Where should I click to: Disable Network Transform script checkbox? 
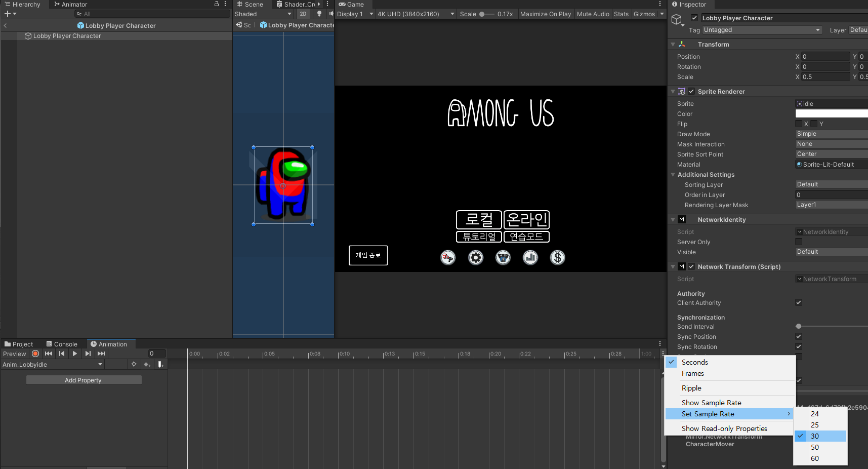point(691,267)
